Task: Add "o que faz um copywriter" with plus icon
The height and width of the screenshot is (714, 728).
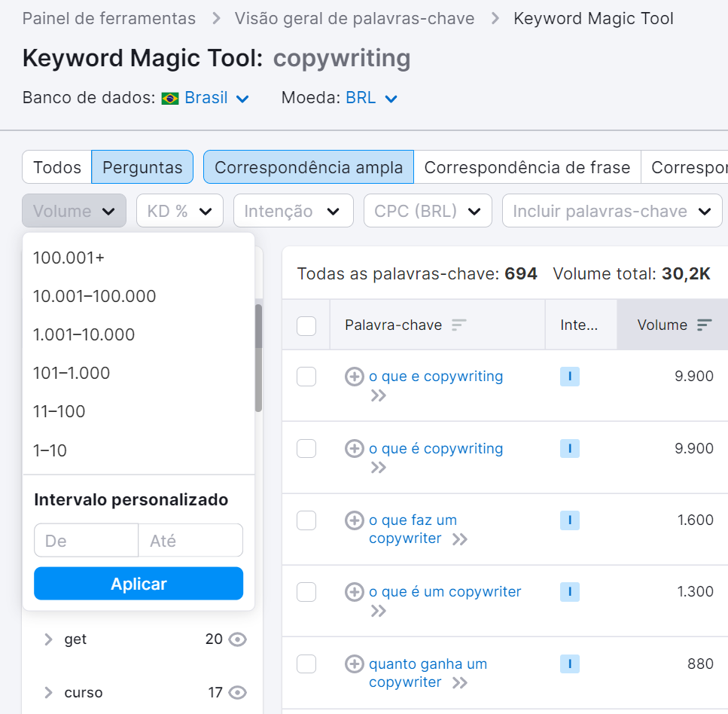Action: coord(354,520)
